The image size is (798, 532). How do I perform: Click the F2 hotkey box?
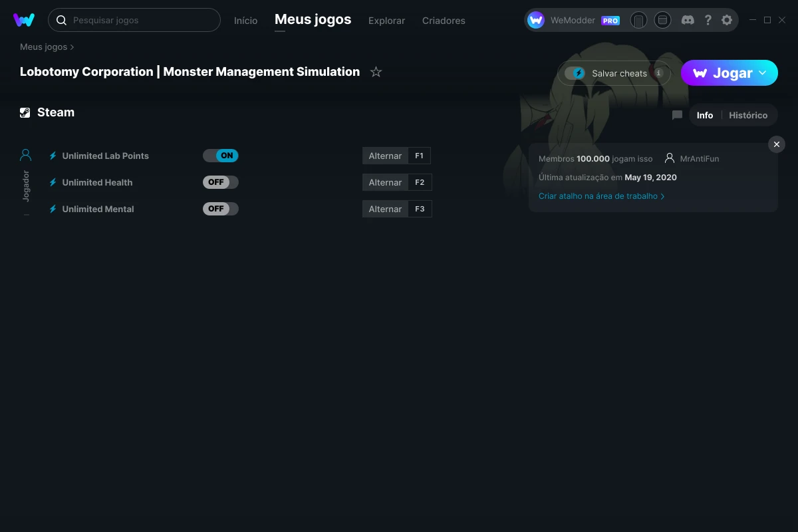click(x=420, y=182)
